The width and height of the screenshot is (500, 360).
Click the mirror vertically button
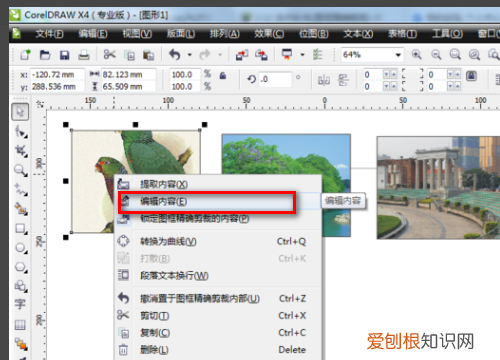(x=343, y=80)
